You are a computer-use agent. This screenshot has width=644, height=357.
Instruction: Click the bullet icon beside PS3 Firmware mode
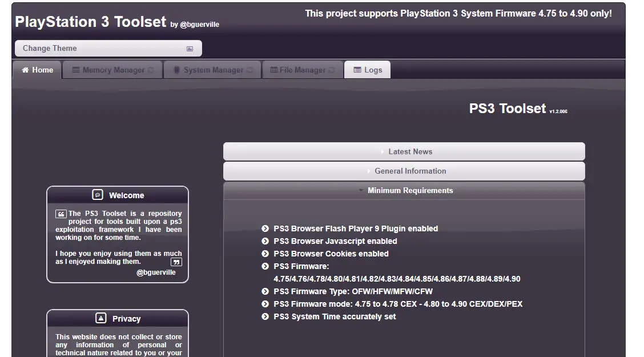click(265, 304)
